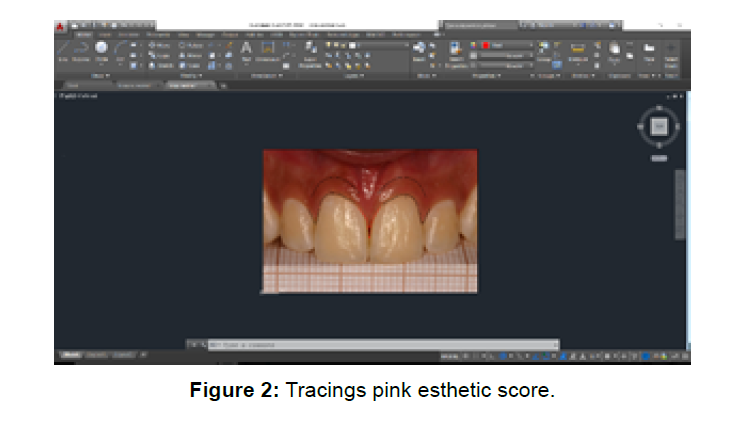Select the Arc tool
This screenshot has height=424, width=737.
(x=121, y=53)
